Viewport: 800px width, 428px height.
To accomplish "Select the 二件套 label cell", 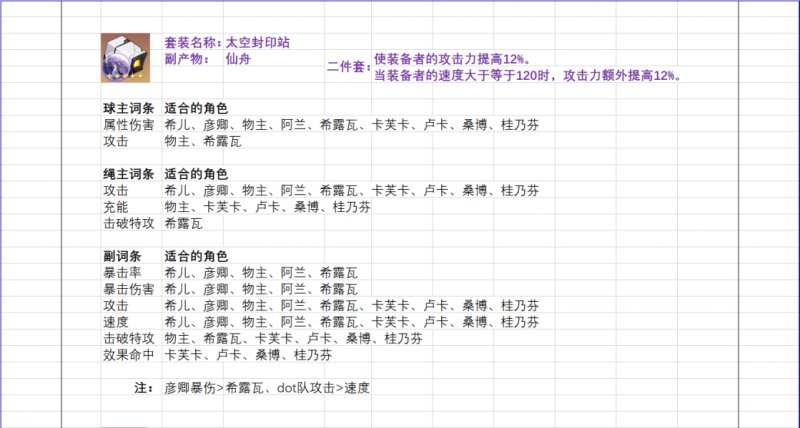I will coord(348,66).
